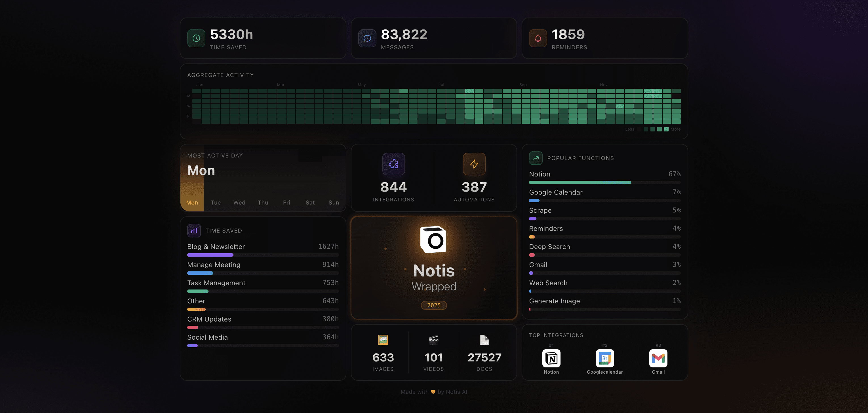Click the bell Reminders icon
The height and width of the screenshot is (413, 868).
[x=538, y=38]
